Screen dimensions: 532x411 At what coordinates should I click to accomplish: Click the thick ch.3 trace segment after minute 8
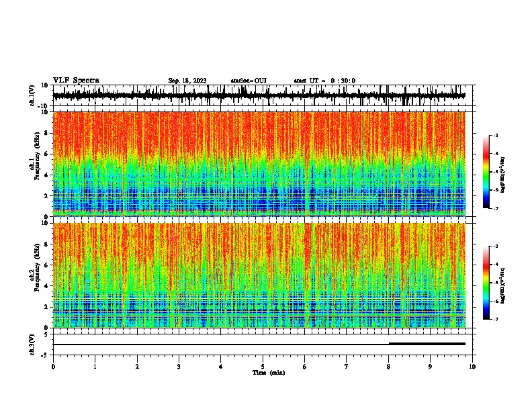click(x=427, y=344)
